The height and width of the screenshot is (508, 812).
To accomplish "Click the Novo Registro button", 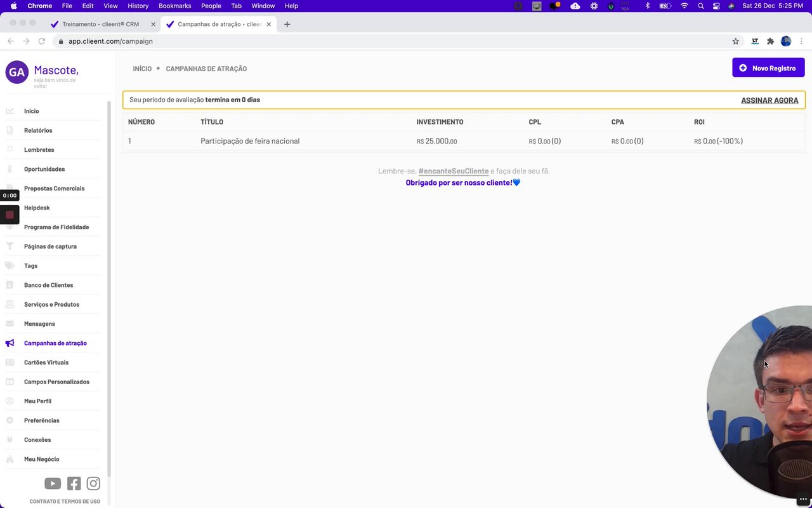I will [768, 68].
